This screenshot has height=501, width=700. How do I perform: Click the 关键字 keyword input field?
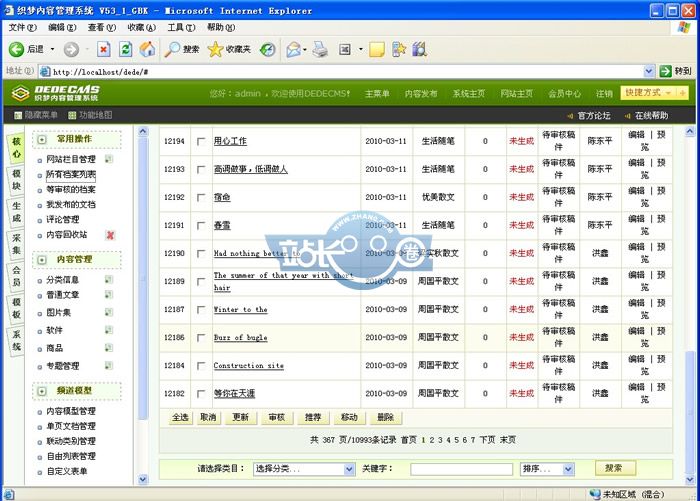pyautogui.click(x=461, y=469)
